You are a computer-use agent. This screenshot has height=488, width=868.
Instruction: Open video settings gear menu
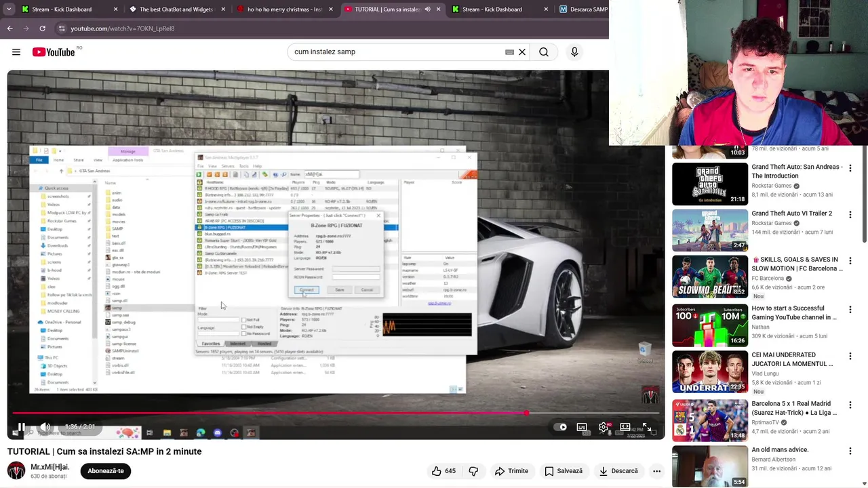pos(604,427)
